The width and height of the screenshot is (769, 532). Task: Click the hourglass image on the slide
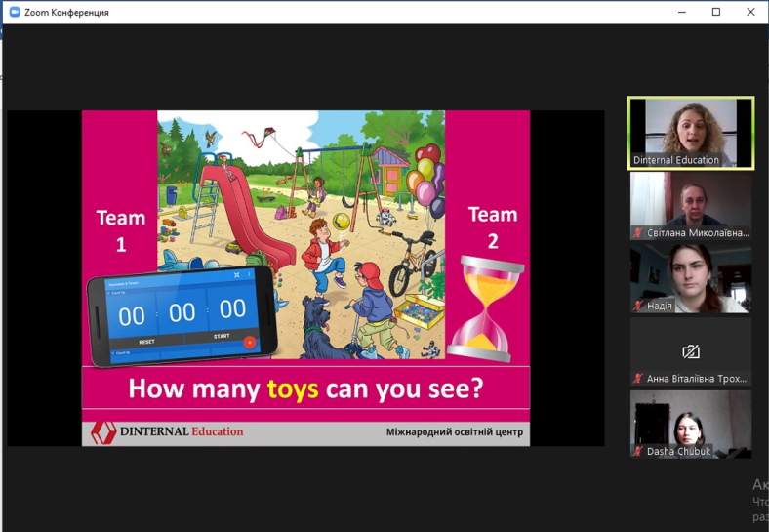click(x=486, y=308)
